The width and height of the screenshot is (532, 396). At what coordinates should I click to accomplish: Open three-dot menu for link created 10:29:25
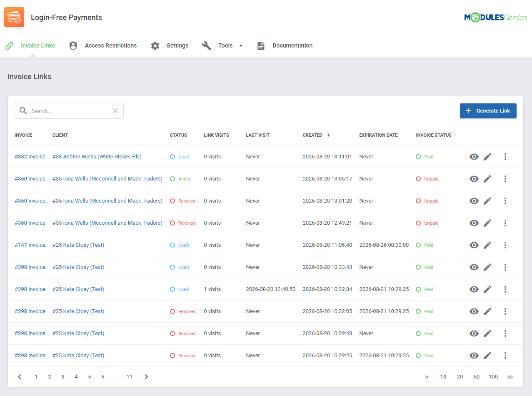coord(505,356)
